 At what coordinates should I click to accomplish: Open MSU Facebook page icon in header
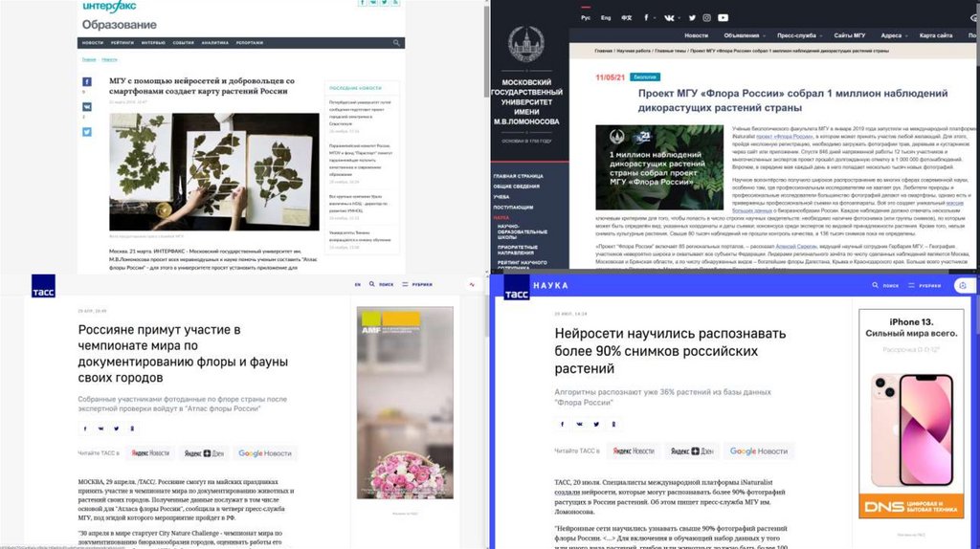pyautogui.click(x=646, y=17)
